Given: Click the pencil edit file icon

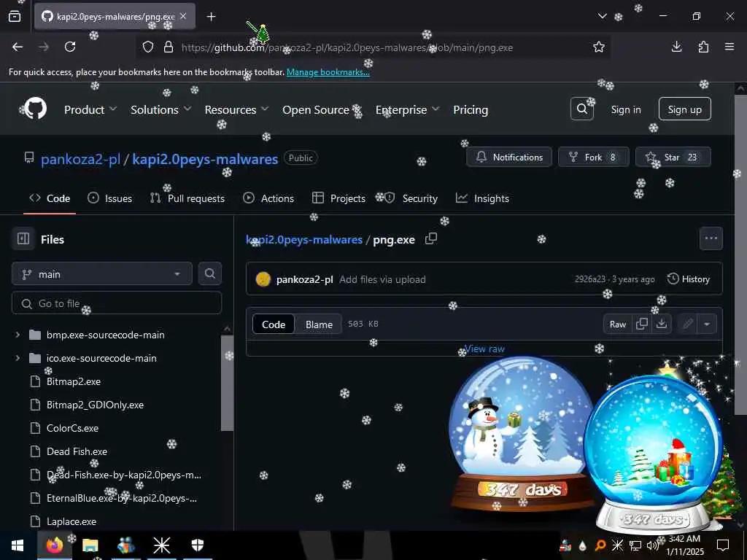Looking at the screenshot, I should point(687,324).
